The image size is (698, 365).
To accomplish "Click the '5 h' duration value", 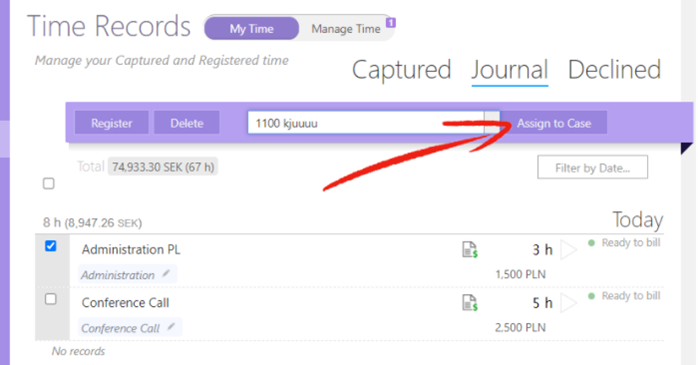I will 542,303.
